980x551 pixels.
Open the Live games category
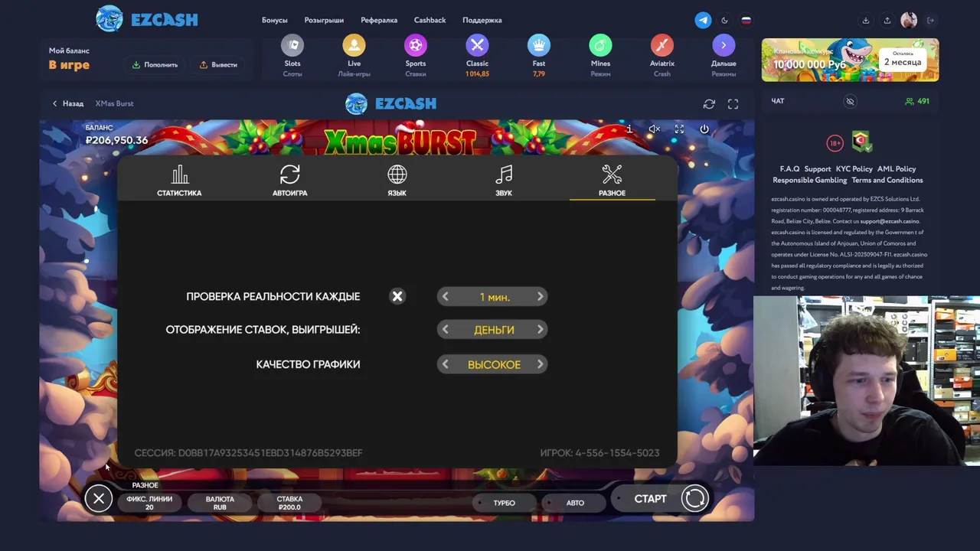point(354,56)
